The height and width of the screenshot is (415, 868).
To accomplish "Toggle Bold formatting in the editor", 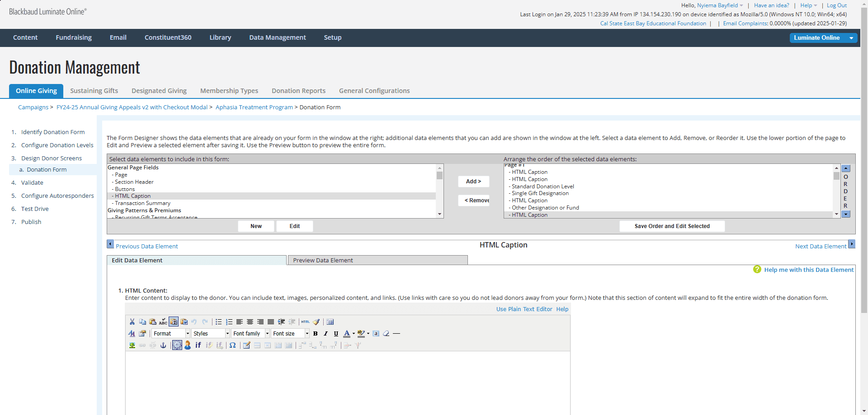I will click(x=316, y=334).
